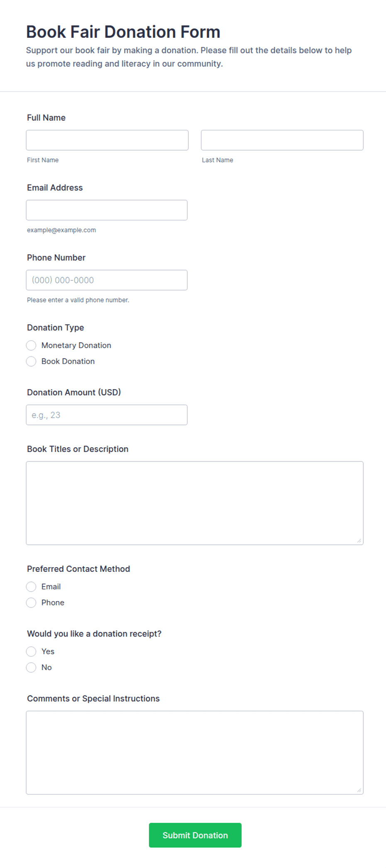This screenshot has height=868, width=386.
Task: Click the Monetary Donation label text
Action: (76, 345)
